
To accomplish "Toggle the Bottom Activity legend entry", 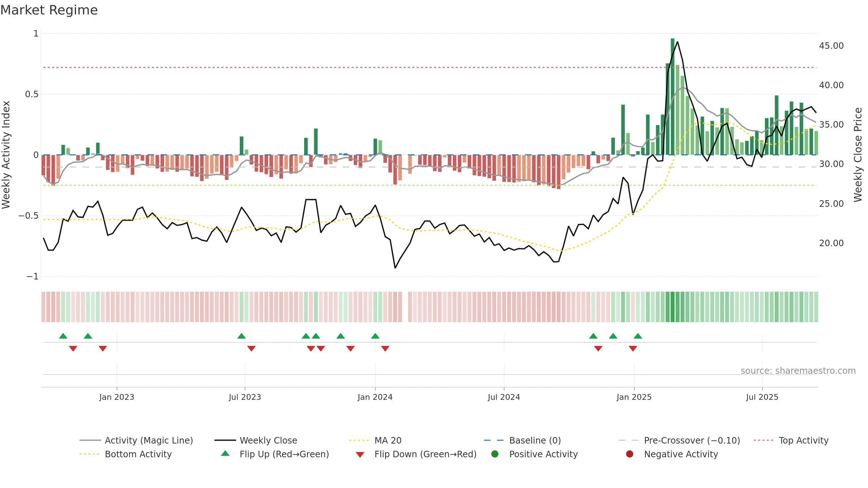I will [x=125, y=454].
